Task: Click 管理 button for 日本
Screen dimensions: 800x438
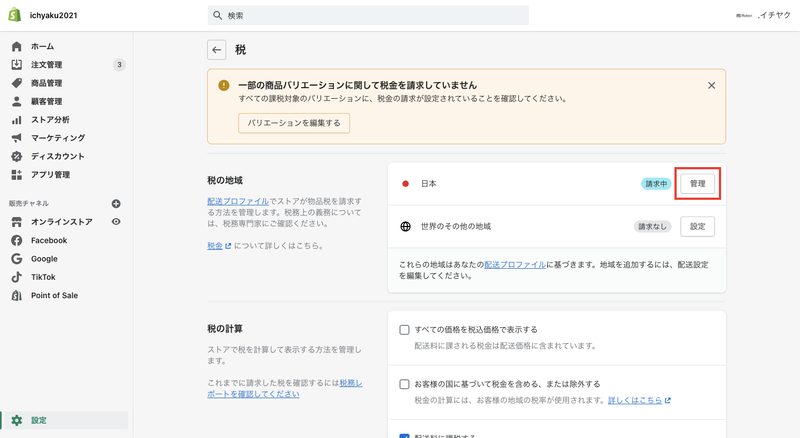Action: click(x=697, y=183)
